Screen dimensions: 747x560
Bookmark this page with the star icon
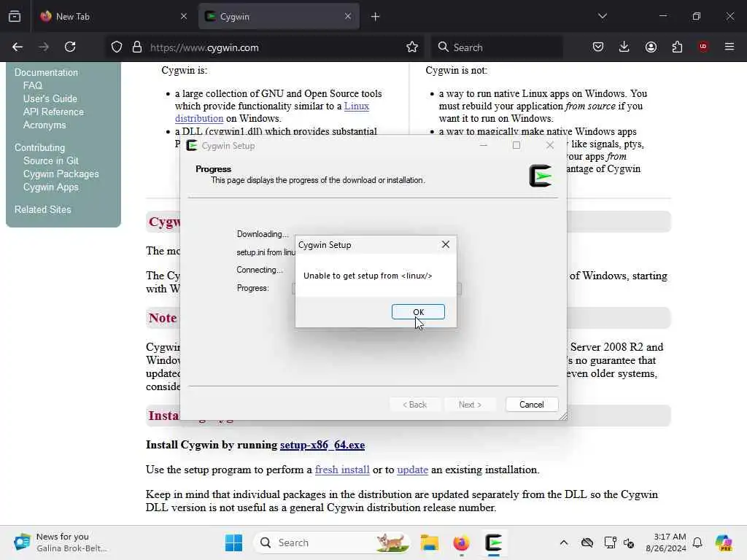click(412, 47)
